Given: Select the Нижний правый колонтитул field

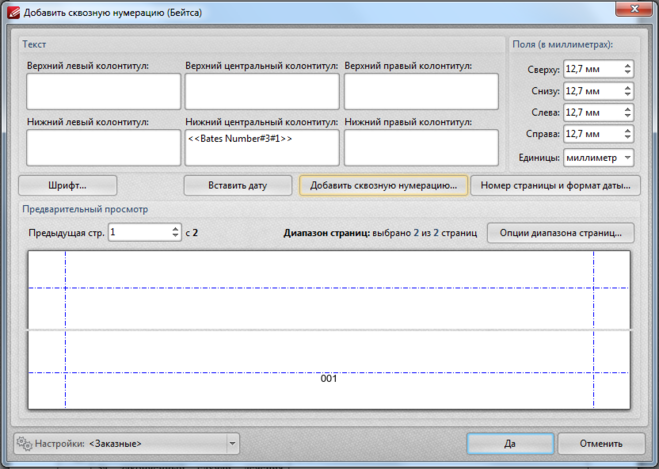Looking at the screenshot, I should click(420, 147).
